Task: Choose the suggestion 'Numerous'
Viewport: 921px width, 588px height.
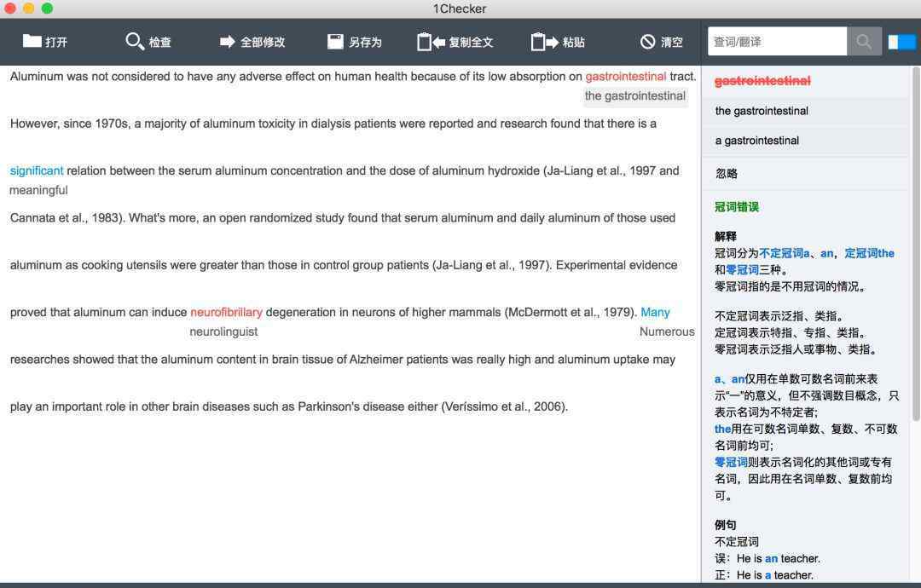Action: [x=667, y=331]
